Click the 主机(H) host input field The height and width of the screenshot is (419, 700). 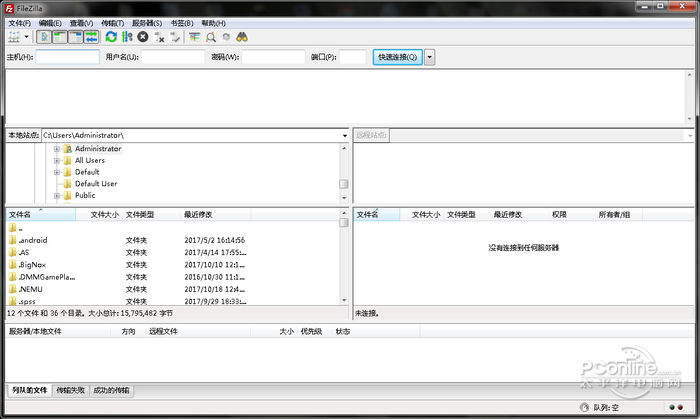click(x=68, y=58)
